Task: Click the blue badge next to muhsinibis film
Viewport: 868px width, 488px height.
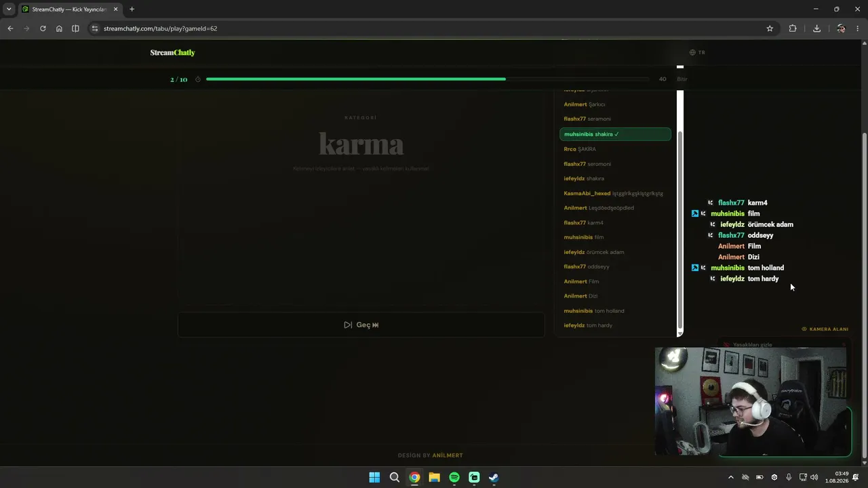Action: [x=694, y=213]
